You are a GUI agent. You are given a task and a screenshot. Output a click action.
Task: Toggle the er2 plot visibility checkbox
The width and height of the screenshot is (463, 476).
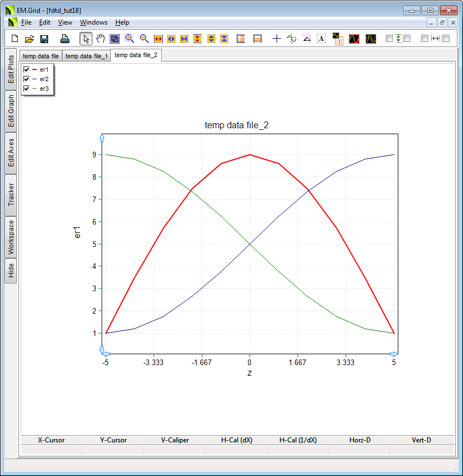26,79
